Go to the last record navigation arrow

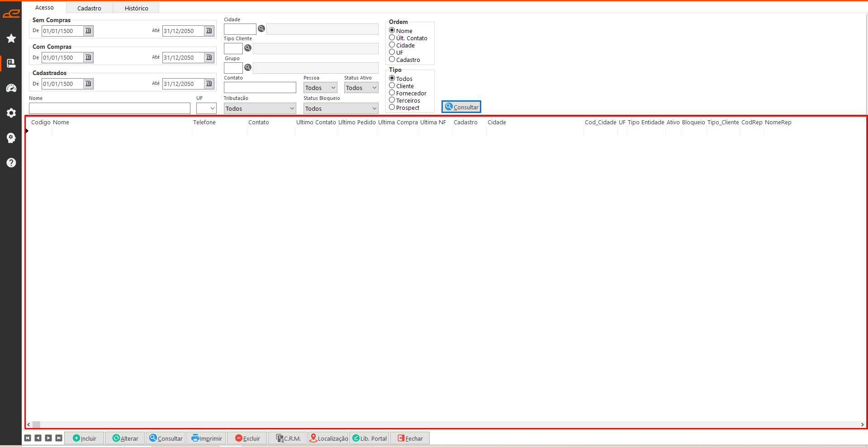tap(59, 438)
